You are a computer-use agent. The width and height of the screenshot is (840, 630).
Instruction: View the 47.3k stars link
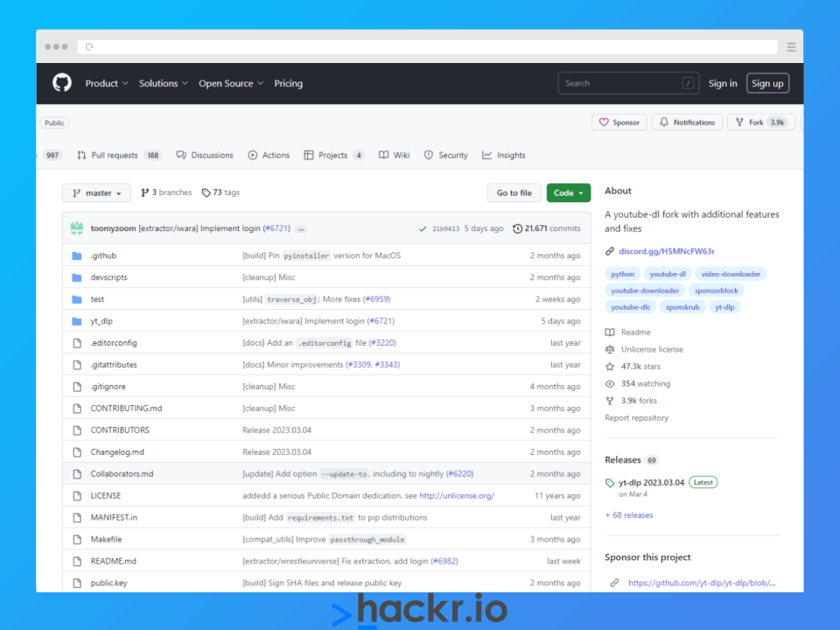pos(633,367)
